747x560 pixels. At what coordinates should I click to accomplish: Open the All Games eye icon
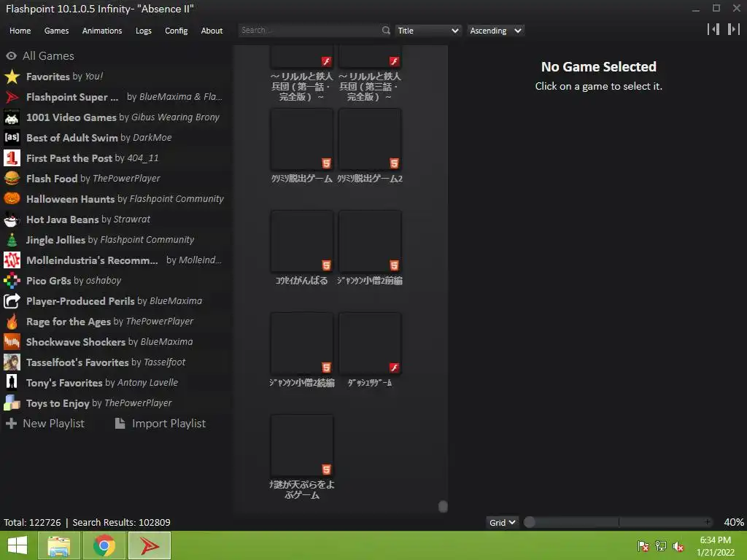[12, 55]
